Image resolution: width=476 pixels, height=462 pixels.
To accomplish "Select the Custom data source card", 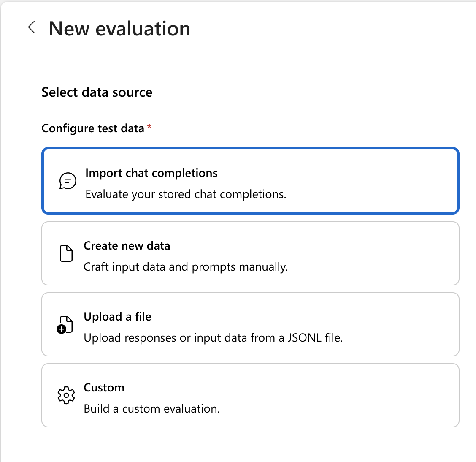I will click(x=104, y=388).
